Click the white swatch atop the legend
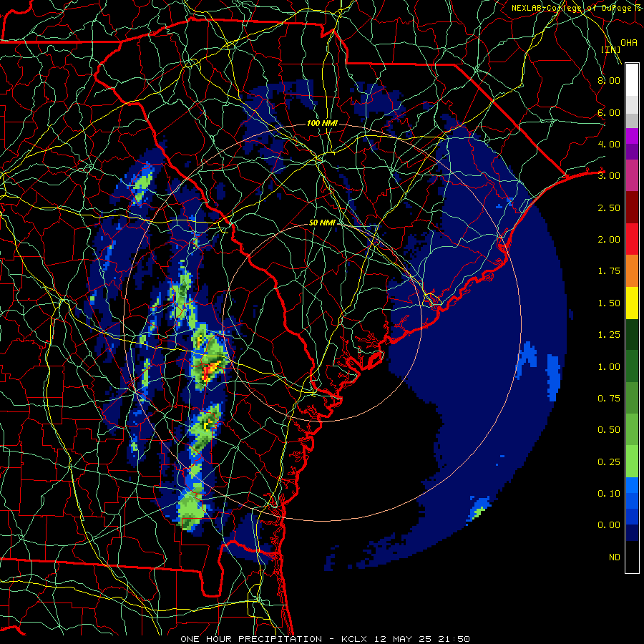644x644 pixels. click(x=632, y=79)
